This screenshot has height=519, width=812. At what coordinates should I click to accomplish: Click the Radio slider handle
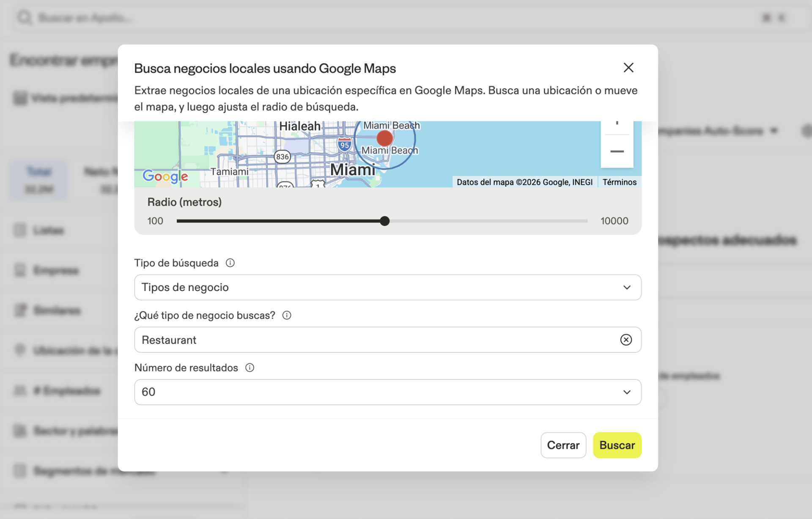point(384,221)
